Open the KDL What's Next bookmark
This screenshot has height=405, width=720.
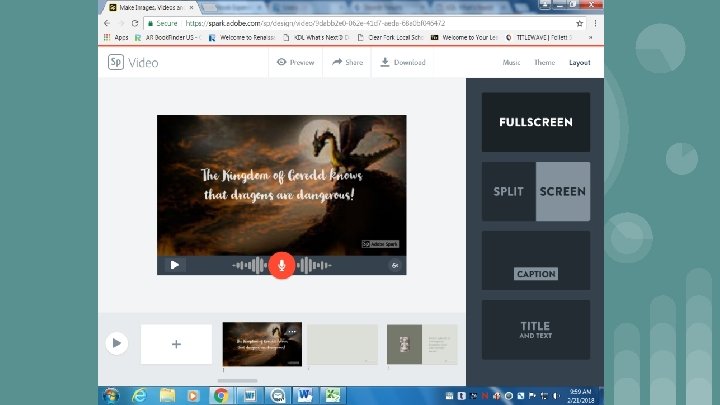click(316, 37)
